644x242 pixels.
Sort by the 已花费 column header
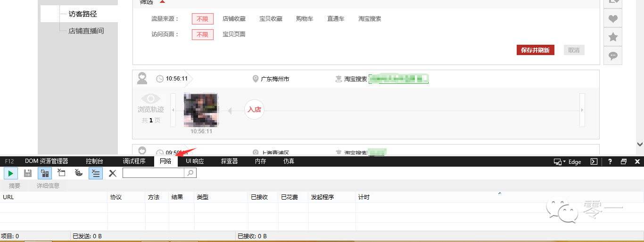(x=293, y=197)
